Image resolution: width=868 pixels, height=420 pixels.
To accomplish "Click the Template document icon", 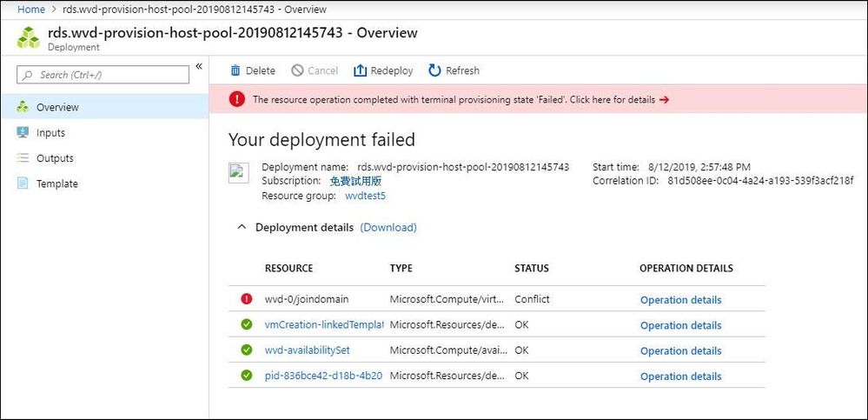I will pos(23,183).
